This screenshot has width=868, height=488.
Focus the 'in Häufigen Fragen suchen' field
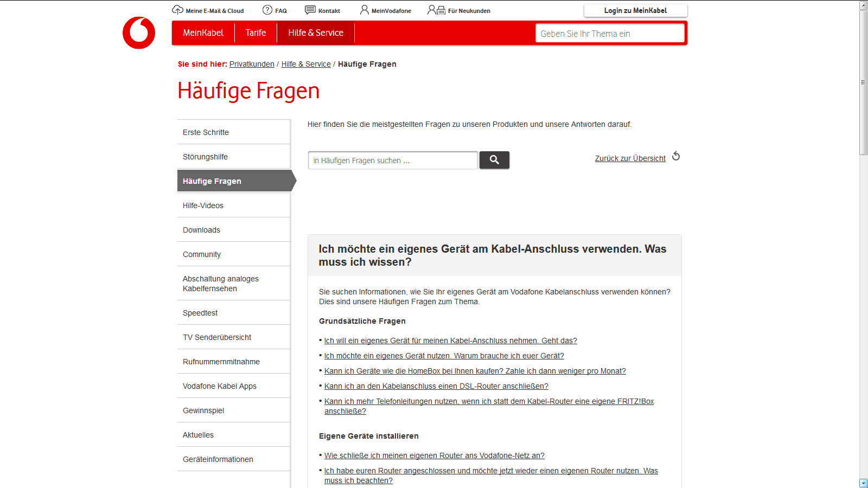[x=393, y=160]
